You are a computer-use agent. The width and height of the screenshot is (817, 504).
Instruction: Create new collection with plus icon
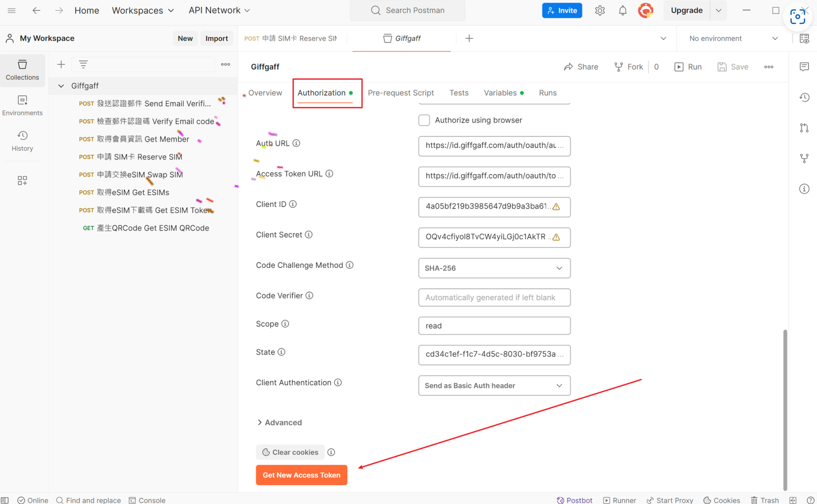pos(61,64)
